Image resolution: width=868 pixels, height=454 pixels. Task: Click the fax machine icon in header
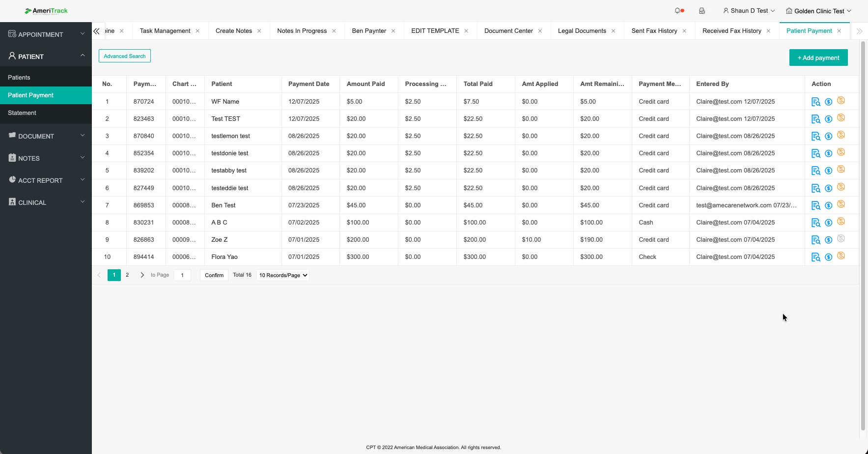pos(702,11)
